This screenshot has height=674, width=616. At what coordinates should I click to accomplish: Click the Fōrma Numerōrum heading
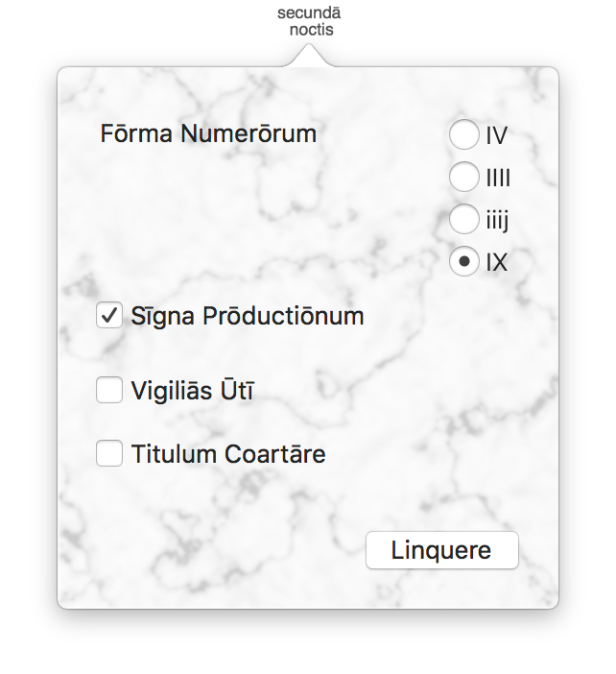208,133
